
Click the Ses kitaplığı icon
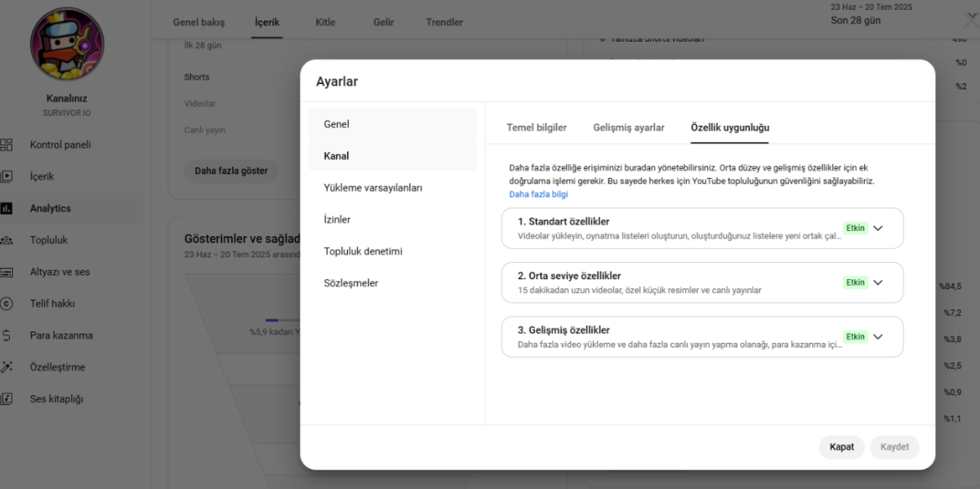(x=7, y=399)
